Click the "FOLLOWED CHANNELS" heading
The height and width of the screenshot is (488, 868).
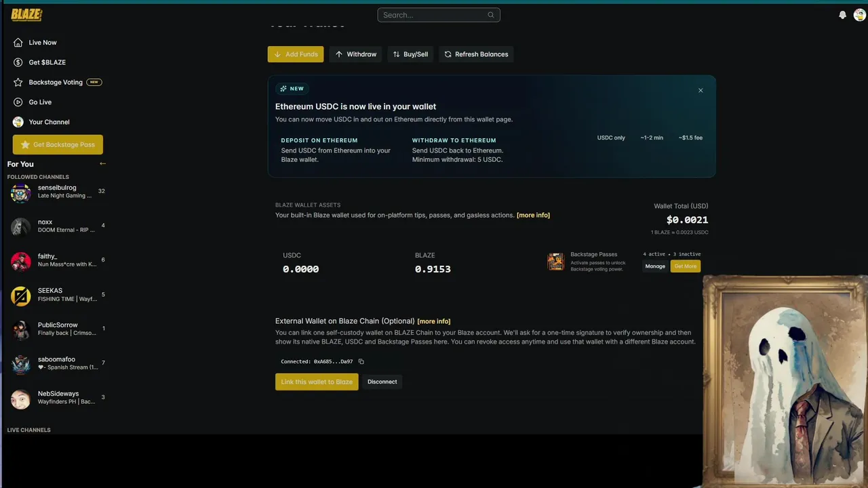pyautogui.click(x=38, y=177)
